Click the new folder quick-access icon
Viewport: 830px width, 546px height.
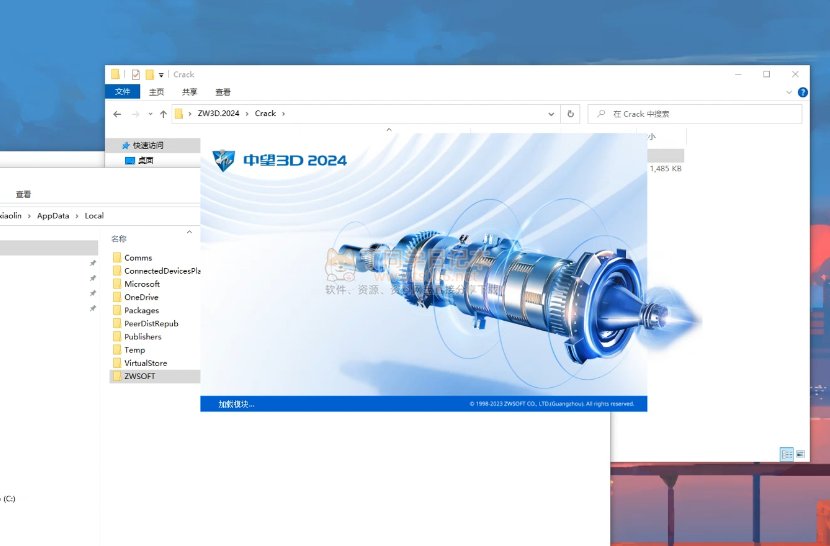(150, 75)
